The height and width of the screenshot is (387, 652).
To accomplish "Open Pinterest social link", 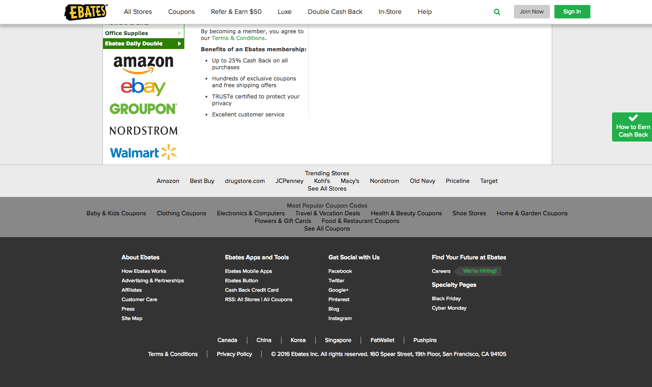I will pos(339,299).
